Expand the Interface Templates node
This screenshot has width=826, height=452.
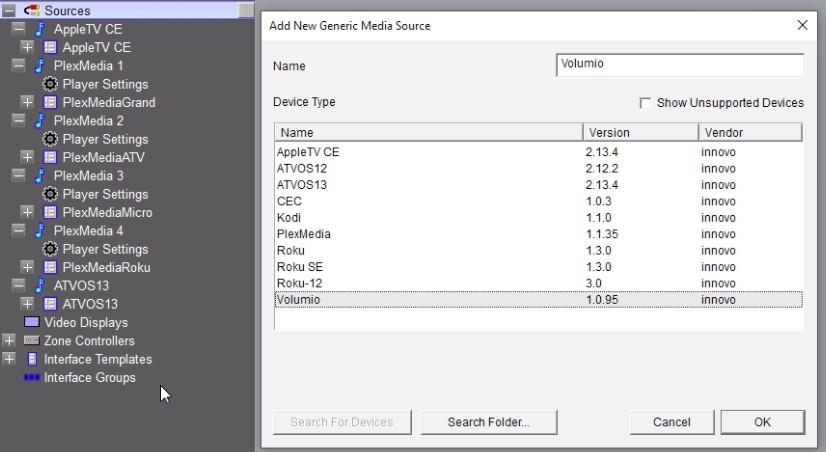(x=9, y=359)
